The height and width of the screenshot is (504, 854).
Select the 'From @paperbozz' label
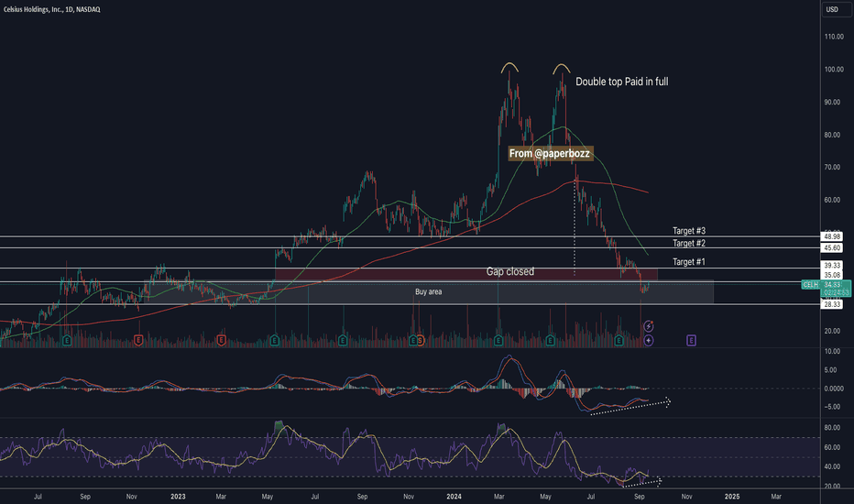[x=550, y=154]
